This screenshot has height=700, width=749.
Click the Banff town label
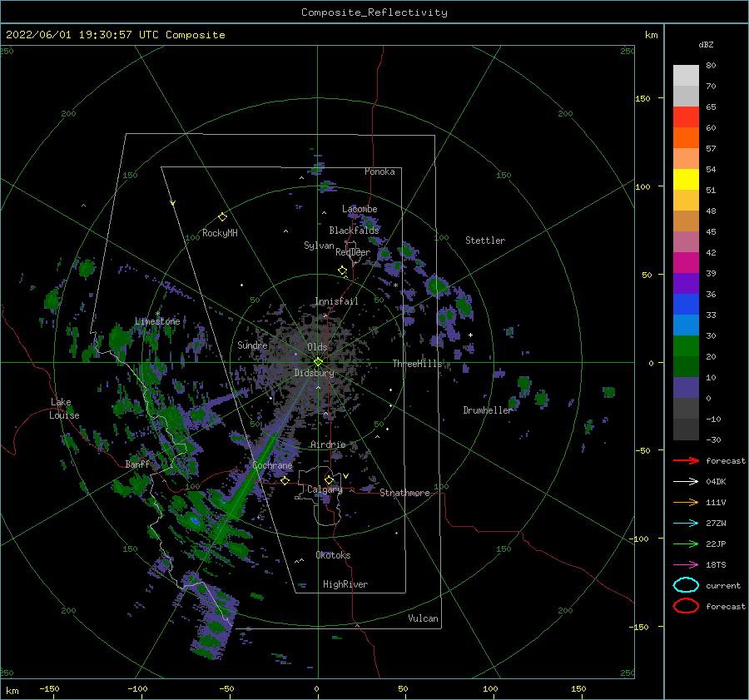(x=137, y=464)
